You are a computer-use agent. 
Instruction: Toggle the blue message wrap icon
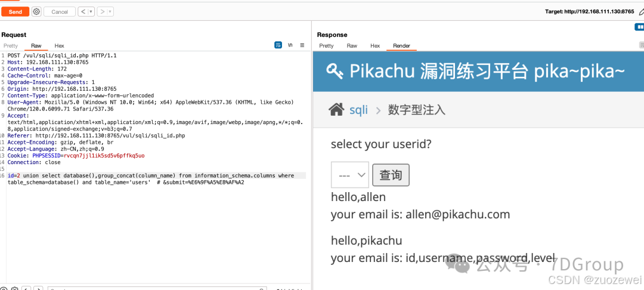point(278,45)
